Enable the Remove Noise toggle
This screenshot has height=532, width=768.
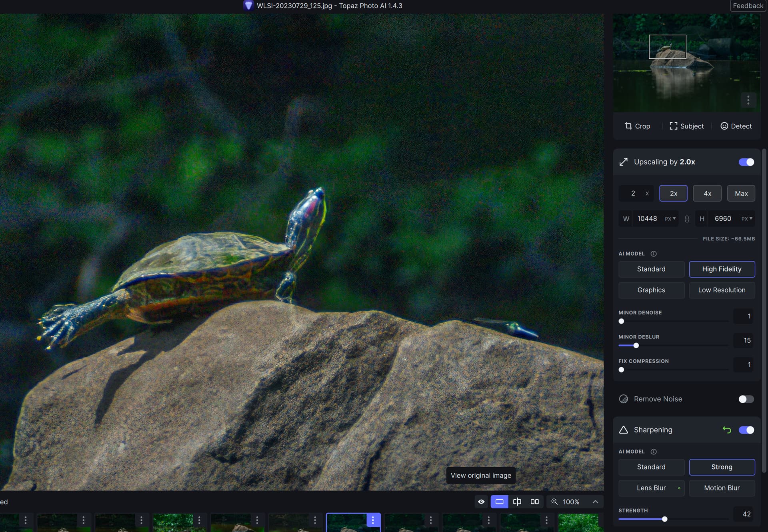click(746, 399)
